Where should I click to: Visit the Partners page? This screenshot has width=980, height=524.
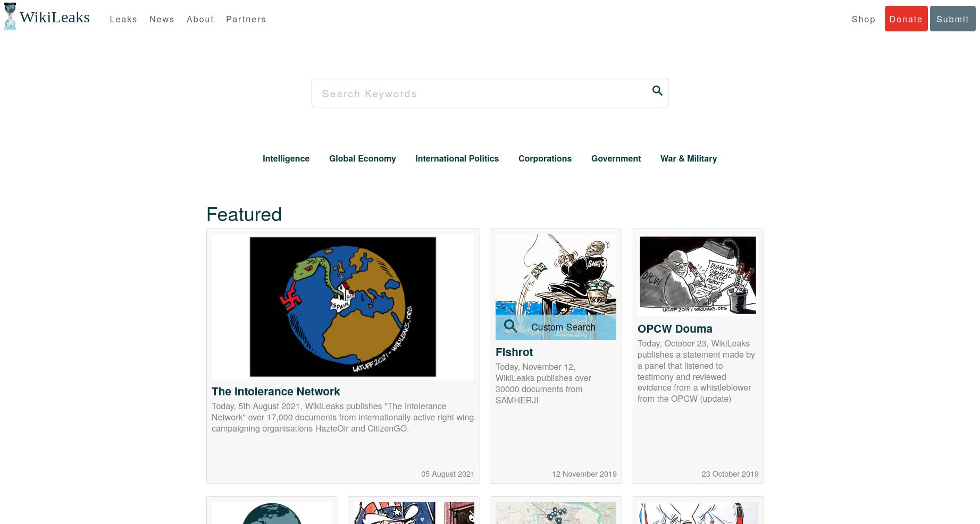[x=246, y=19]
